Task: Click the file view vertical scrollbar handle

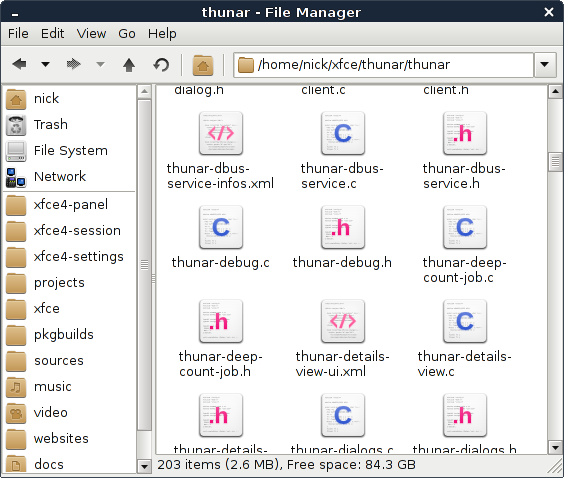Action: tap(555, 162)
